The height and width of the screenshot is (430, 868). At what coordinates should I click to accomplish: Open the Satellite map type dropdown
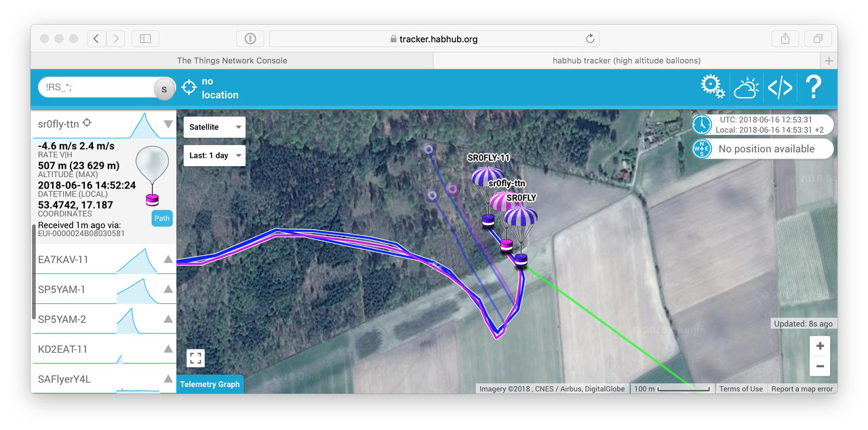pos(214,127)
